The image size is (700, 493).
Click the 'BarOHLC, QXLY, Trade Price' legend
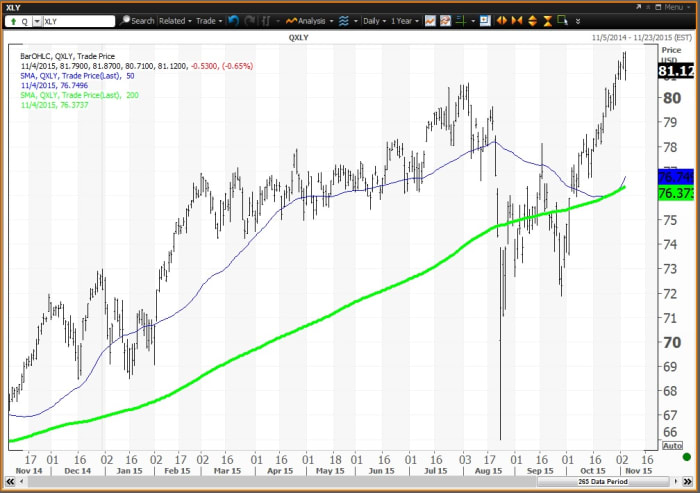coord(67,56)
